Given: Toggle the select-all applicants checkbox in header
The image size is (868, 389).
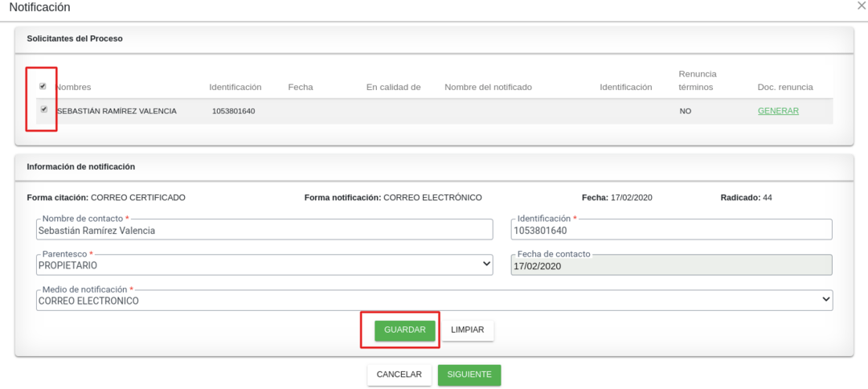Looking at the screenshot, I should point(43,86).
